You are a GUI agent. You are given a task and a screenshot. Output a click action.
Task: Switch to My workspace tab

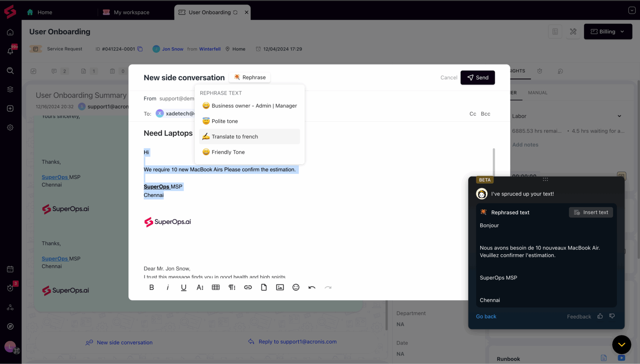(x=126, y=12)
